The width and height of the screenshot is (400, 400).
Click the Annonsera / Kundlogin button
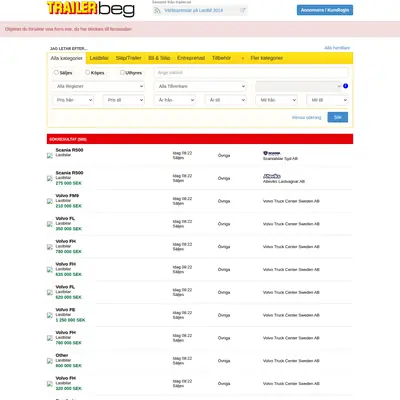click(x=325, y=10)
